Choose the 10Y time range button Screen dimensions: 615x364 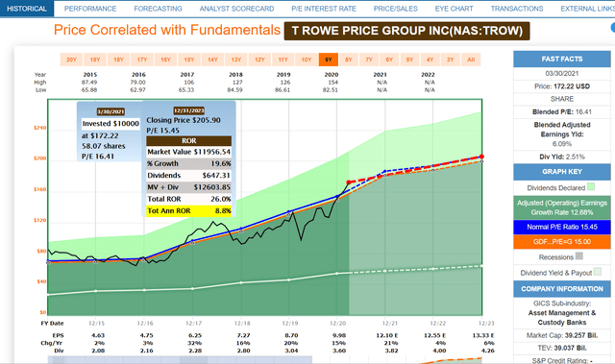pos(307,60)
